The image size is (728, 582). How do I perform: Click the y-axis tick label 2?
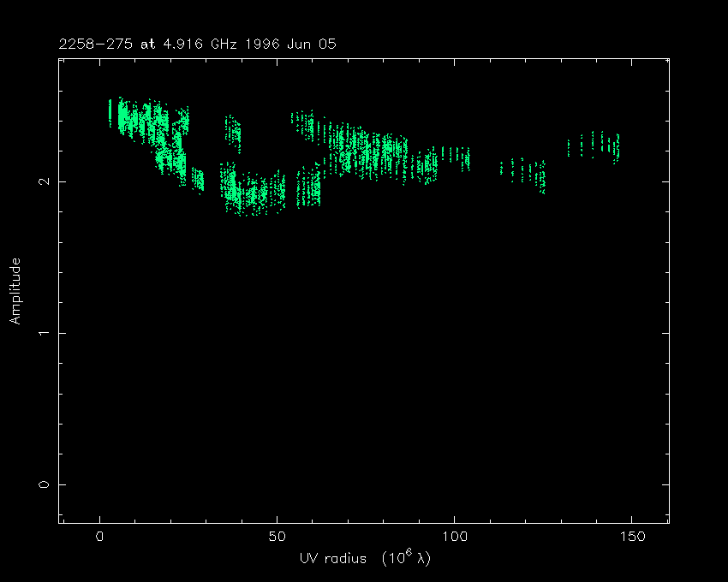45,181
